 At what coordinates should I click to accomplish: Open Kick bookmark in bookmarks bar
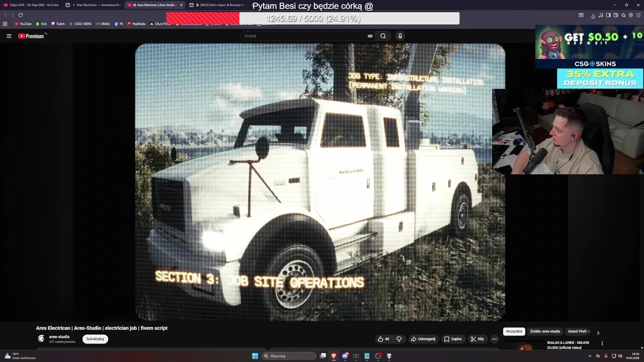pyautogui.click(x=41, y=24)
